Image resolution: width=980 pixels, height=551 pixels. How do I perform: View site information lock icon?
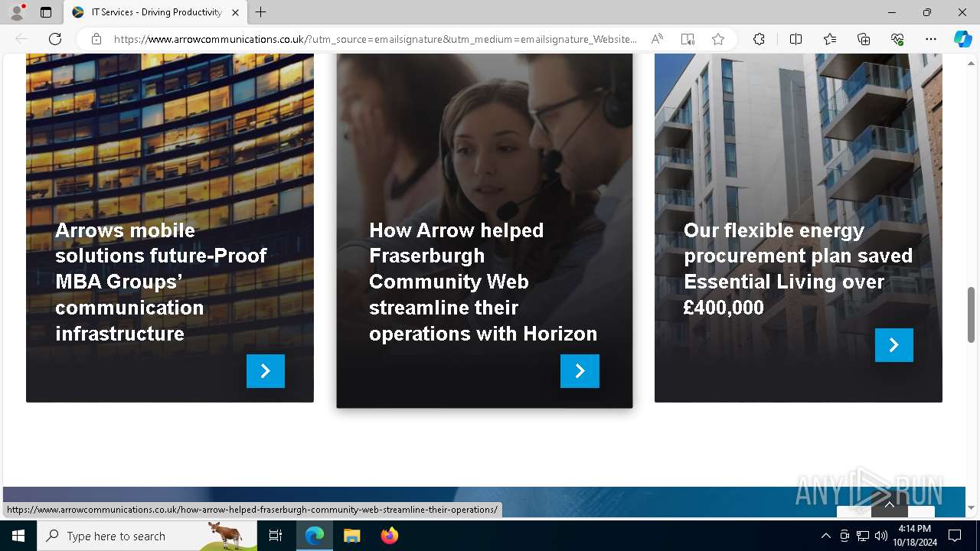click(x=96, y=39)
